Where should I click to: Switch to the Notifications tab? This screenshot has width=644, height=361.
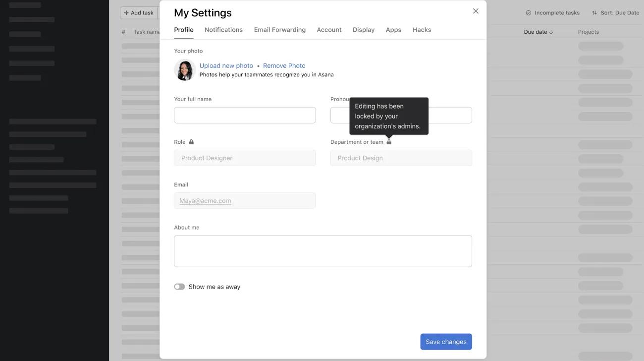click(x=223, y=29)
